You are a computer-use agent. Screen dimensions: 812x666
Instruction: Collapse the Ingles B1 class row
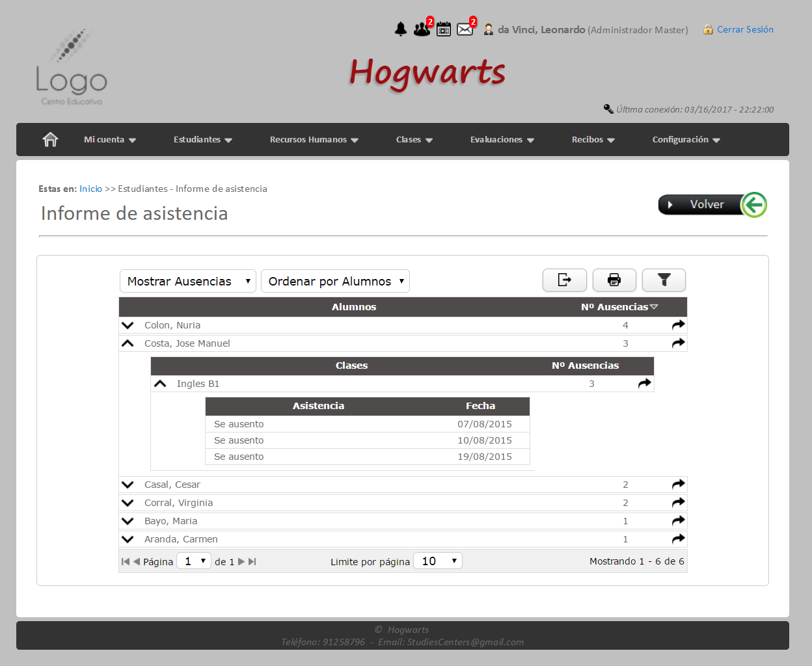point(160,384)
